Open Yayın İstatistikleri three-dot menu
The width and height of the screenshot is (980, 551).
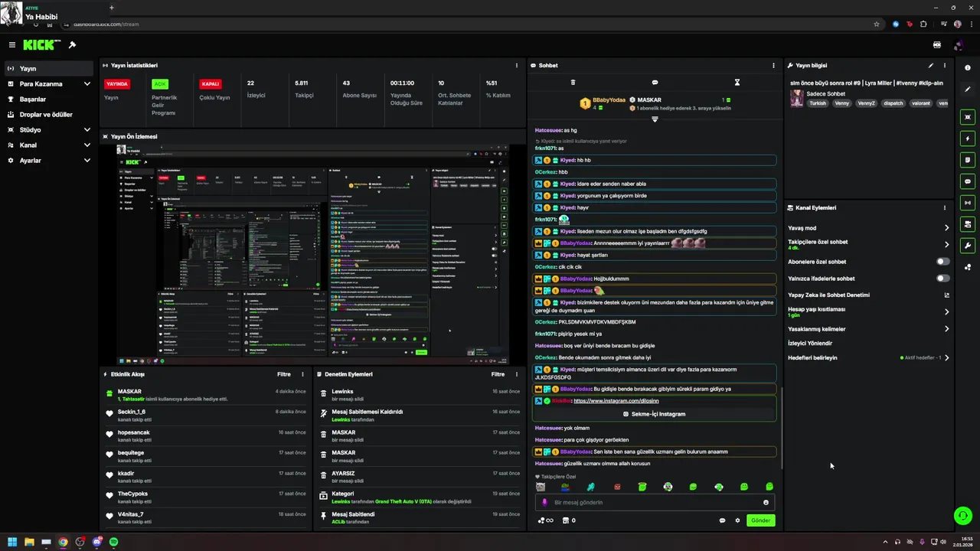pyautogui.click(x=517, y=66)
